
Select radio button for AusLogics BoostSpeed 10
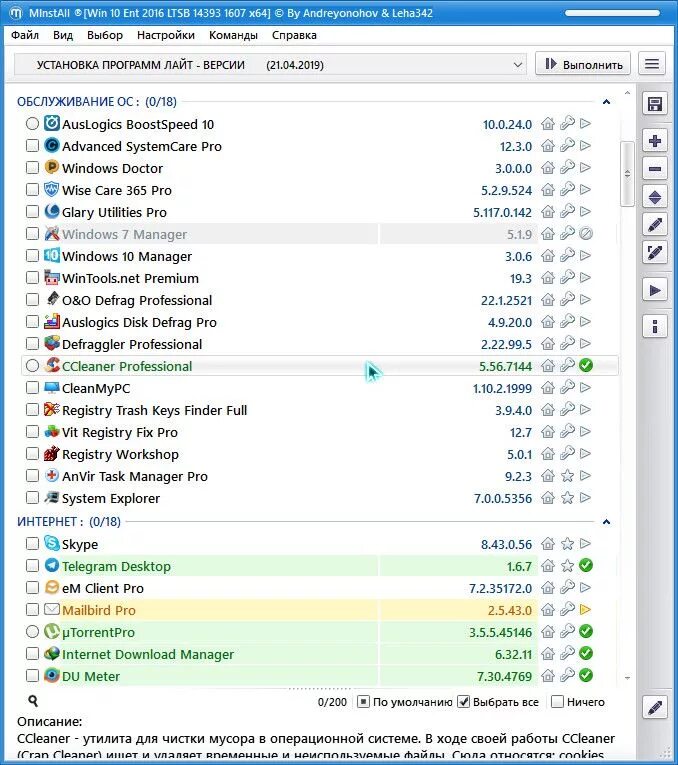(x=32, y=124)
